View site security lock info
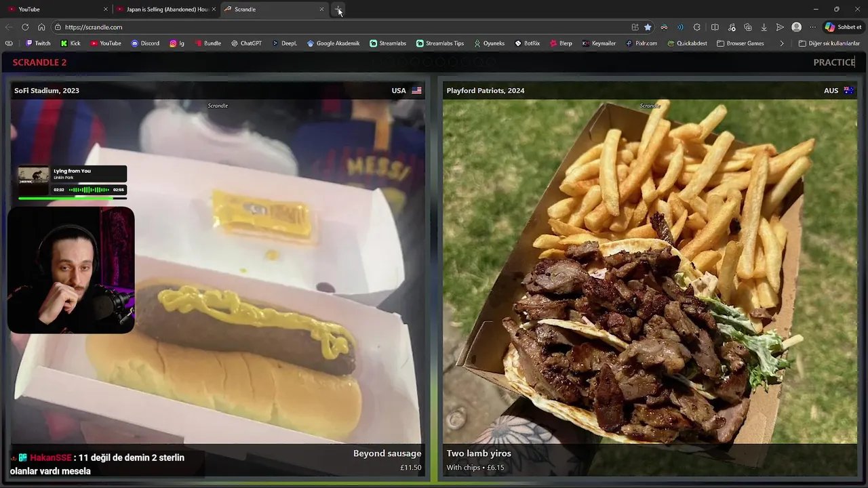The width and height of the screenshot is (868, 488). pos(59,27)
